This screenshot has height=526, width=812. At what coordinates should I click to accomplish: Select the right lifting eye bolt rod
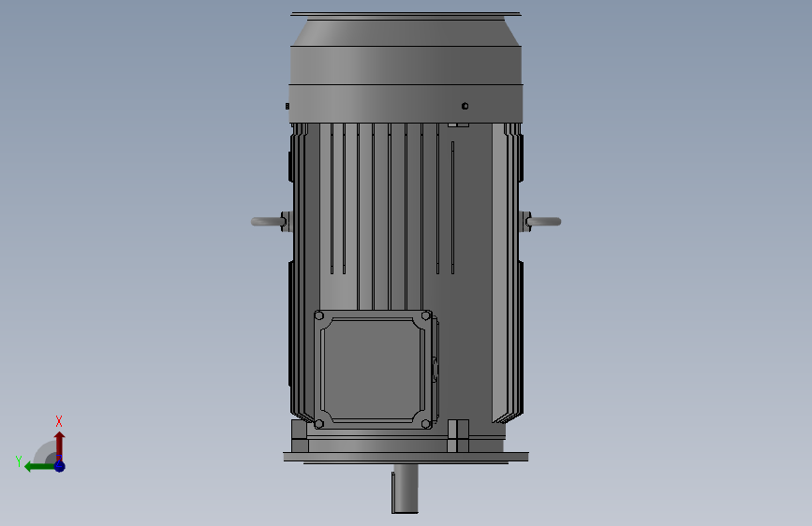point(544,222)
